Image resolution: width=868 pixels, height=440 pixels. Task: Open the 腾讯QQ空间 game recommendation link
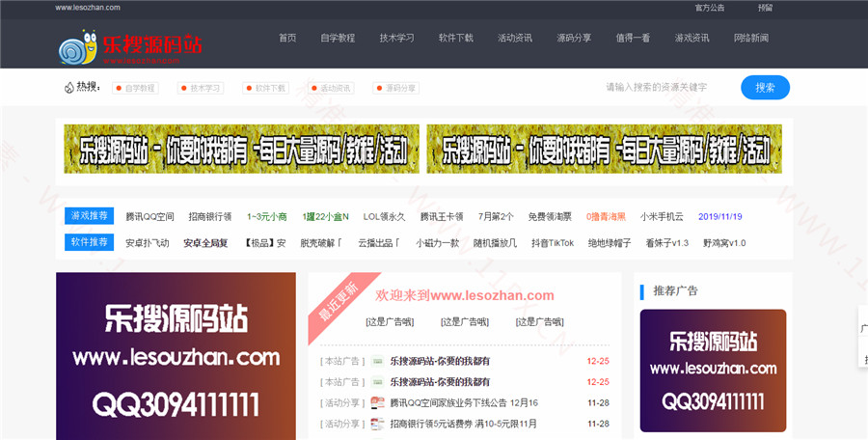(149, 217)
